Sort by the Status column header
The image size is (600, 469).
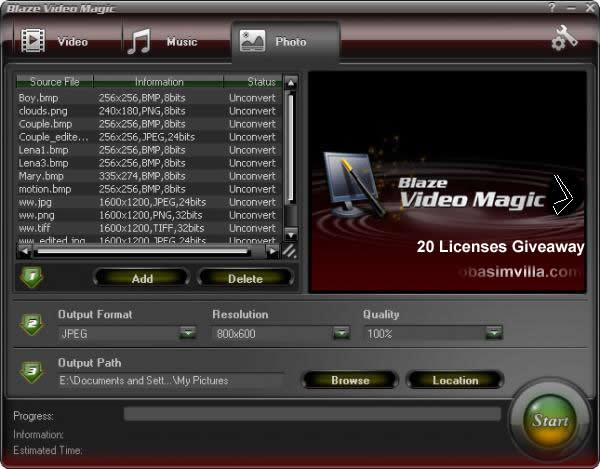262,82
